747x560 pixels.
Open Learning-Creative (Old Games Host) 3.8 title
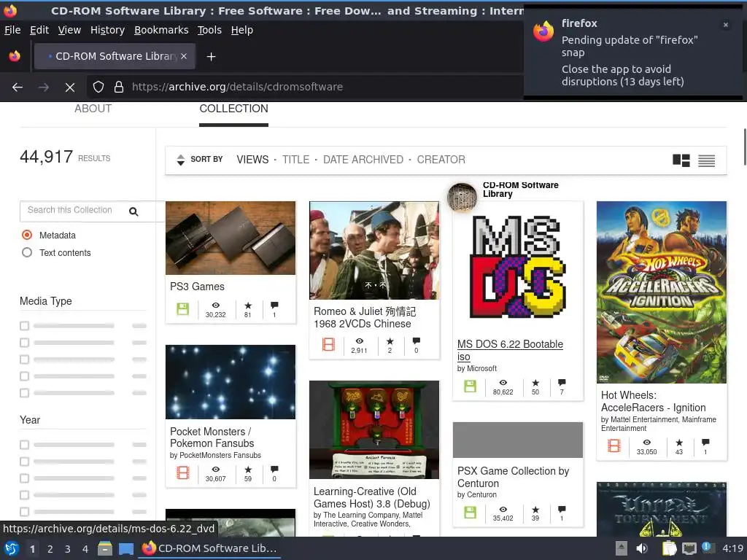pos(371,497)
